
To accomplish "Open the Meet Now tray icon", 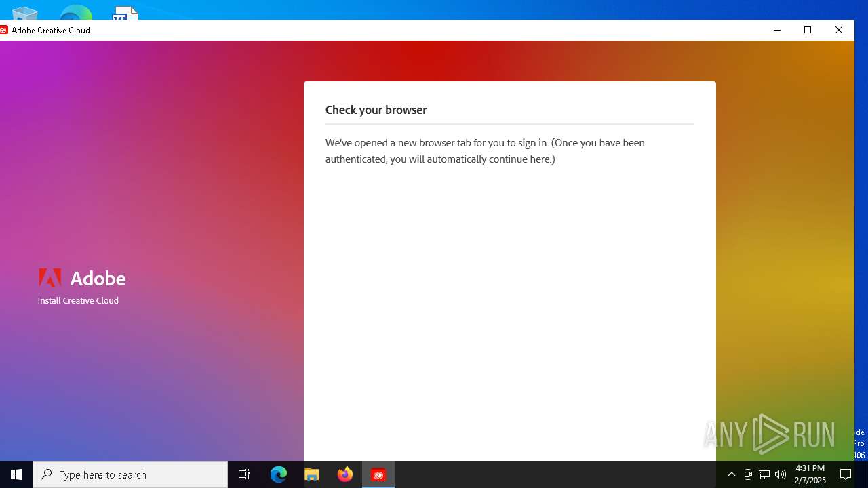I will [748, 474].
